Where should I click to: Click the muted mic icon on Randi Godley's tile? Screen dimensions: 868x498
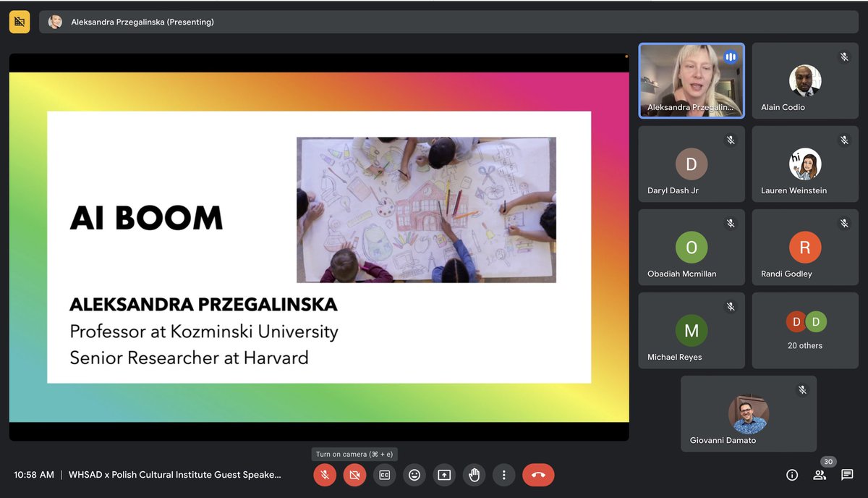[844, 224]
